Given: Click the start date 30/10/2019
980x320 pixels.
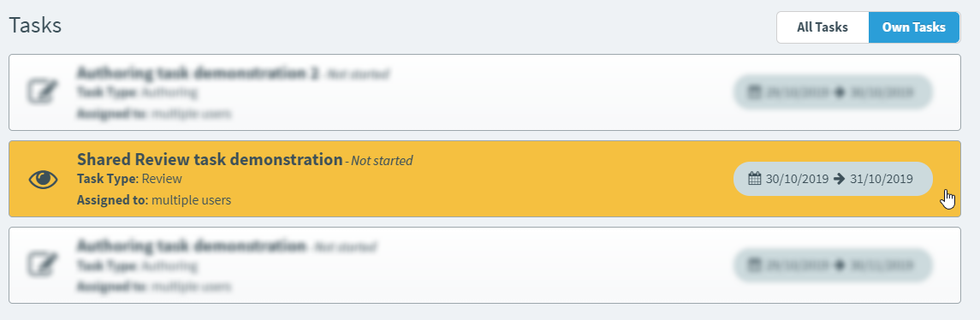Looking at the screenshot, I should (x=798, y=179).
